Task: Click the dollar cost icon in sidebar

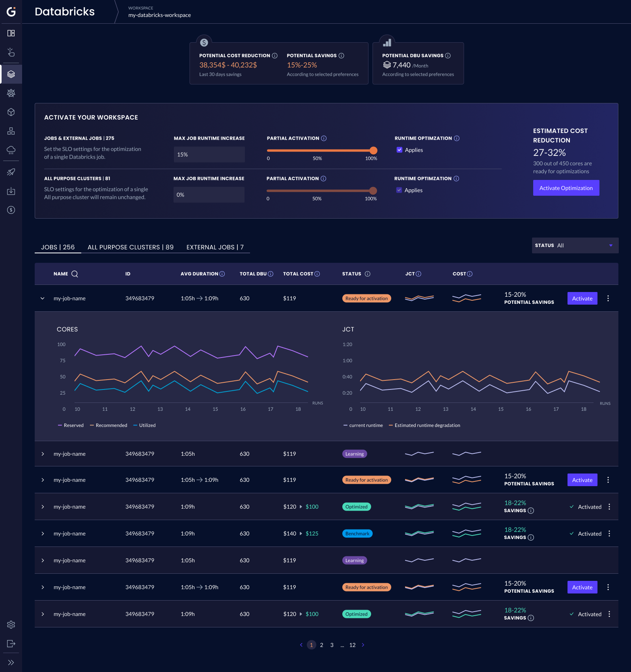Action: click(x=11, y=210)
